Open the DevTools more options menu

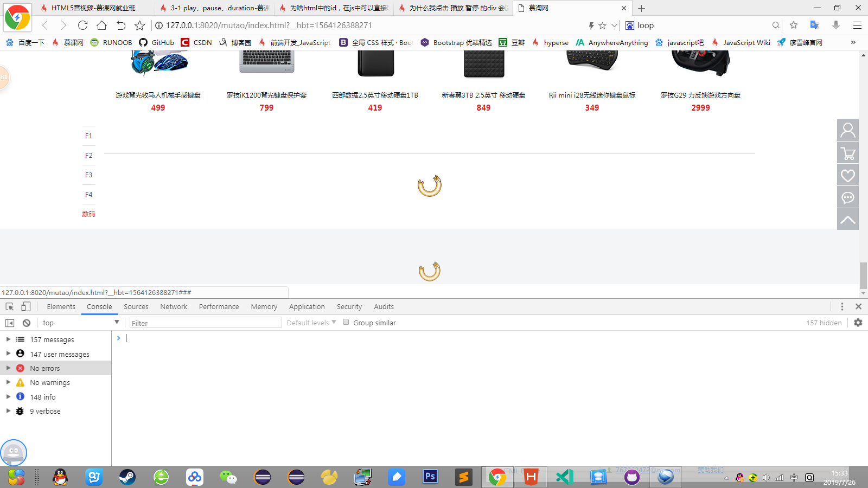tap(842, 306)
